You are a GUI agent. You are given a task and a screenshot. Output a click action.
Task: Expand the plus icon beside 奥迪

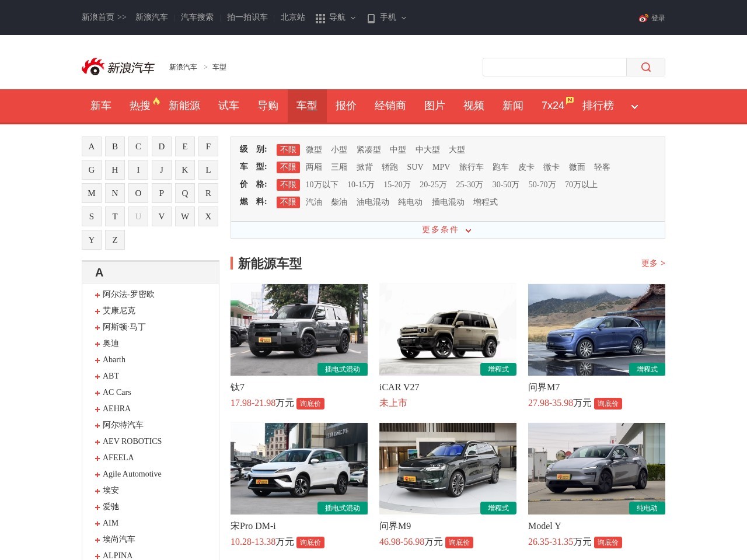97,344
